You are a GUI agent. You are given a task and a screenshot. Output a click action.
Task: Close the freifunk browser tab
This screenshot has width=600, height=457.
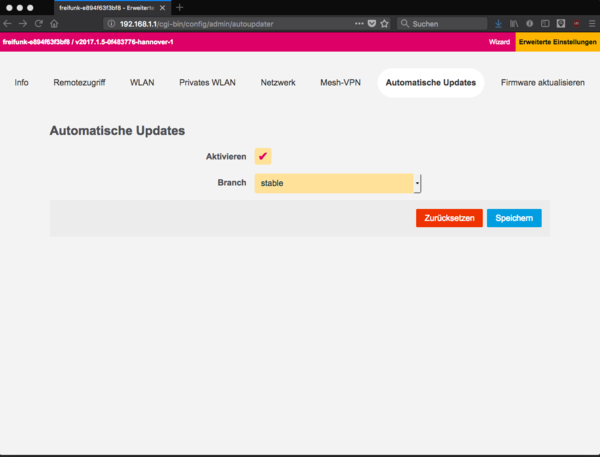pyautogui.click(x=162, y=8)
